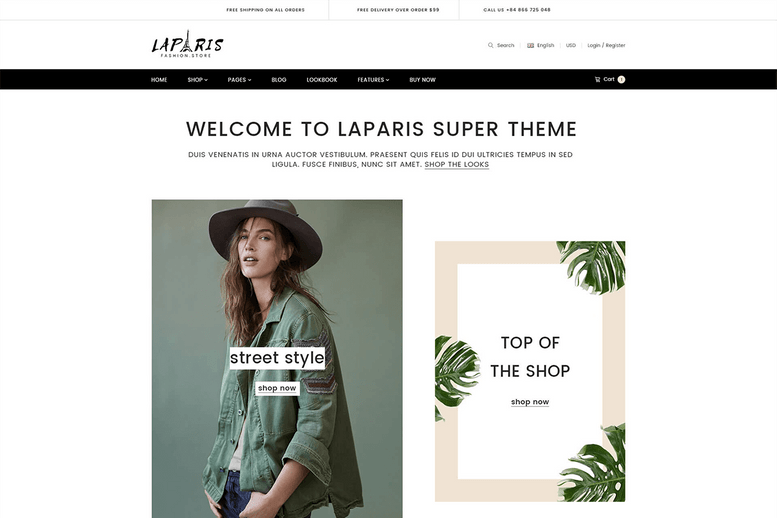Open the USD currency selector
This screenshot has width=777, height=518.
pyautogui.click(x=571, y=45)
